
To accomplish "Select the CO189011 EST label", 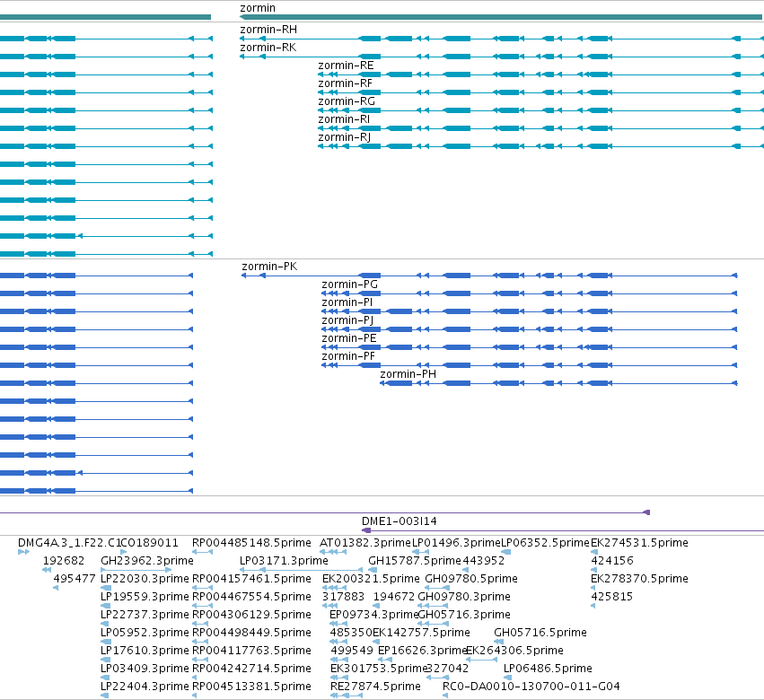I will click(150, 543).
